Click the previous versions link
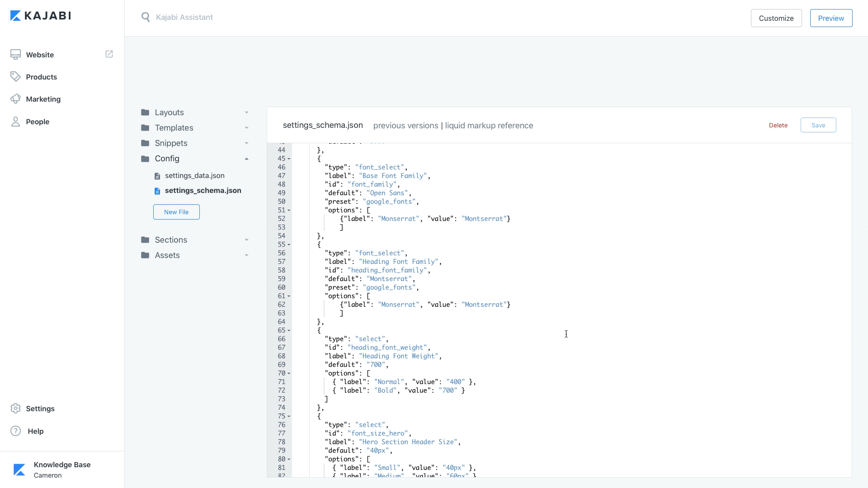The image size is (868, 488). (x=406, y=126)
